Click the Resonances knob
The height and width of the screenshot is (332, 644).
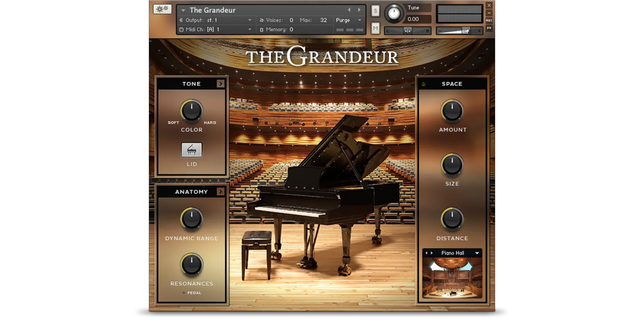pos(192,264)
